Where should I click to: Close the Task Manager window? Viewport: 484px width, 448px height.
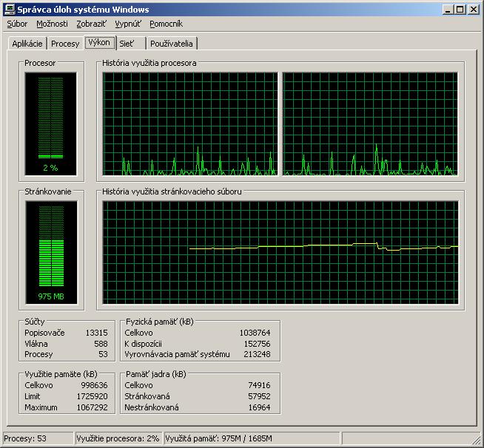pos(473,10)
